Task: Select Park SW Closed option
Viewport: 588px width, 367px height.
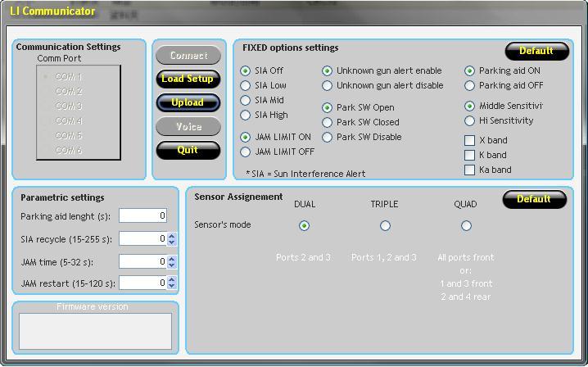Action: pyautogui.click(x=328, y=123)
